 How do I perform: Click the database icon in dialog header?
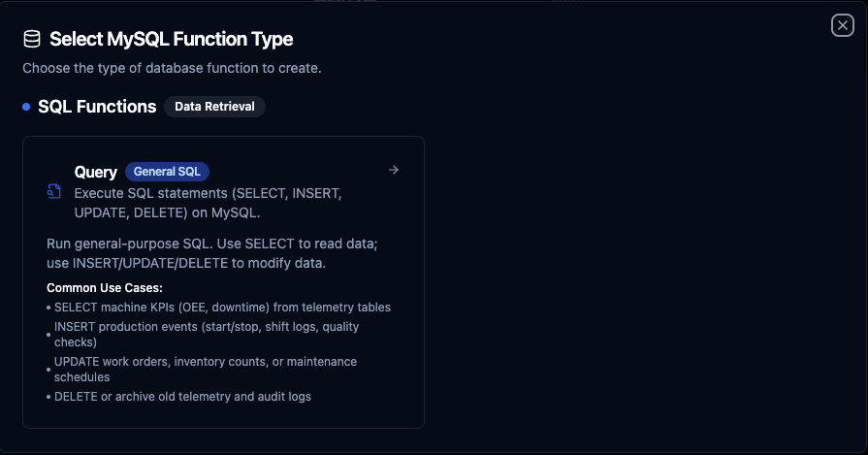[x=32, y=40]
